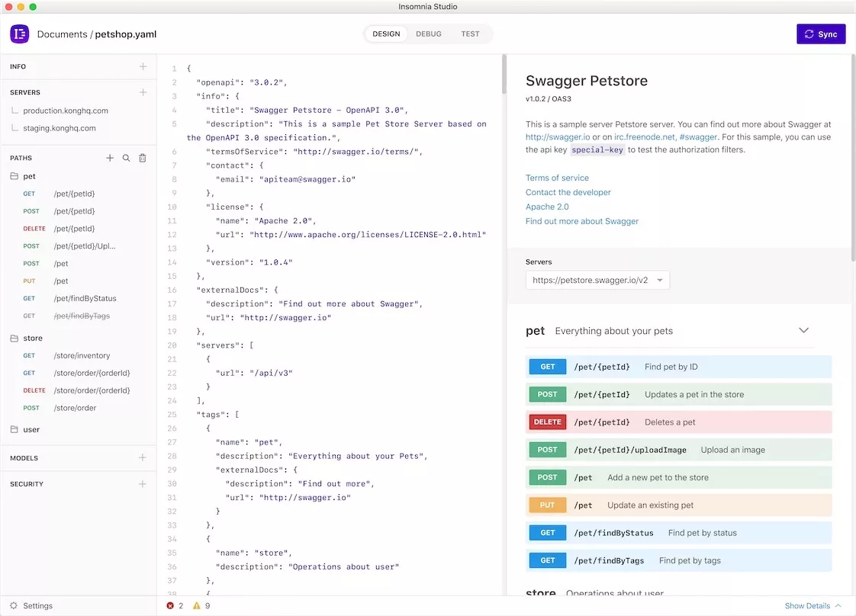
Task: Collapse the pet section chevron in preview
Action: (803, 330)
